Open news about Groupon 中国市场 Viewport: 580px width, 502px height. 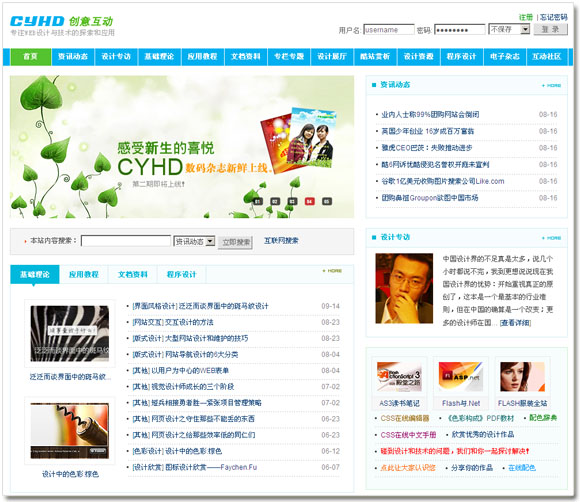[x=430, y=198]
